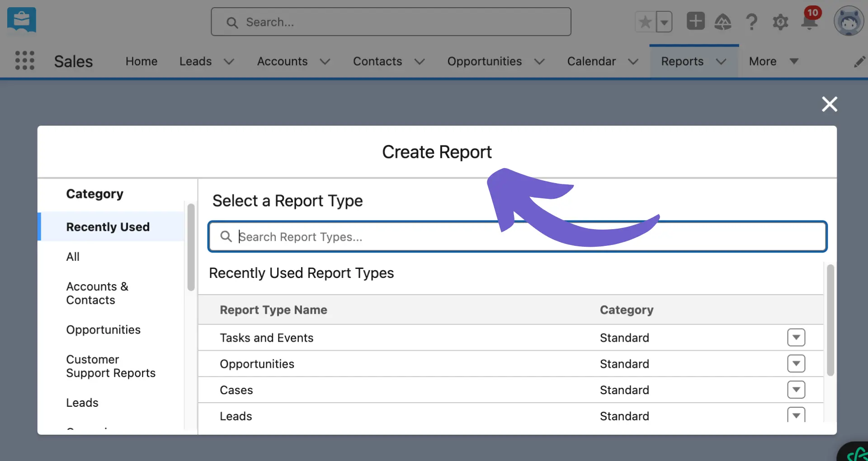Click the global Search field
The image size is (868, 461).
[x=391, y=22]
